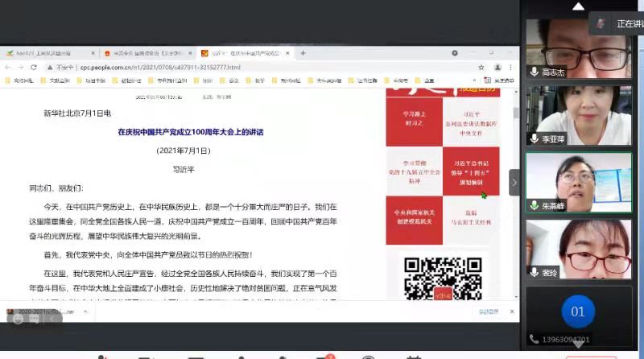This screenshot has width=644, height=359.
Task: Open a new browser tab
Action: pyautogui.click(x=303, y=53)
